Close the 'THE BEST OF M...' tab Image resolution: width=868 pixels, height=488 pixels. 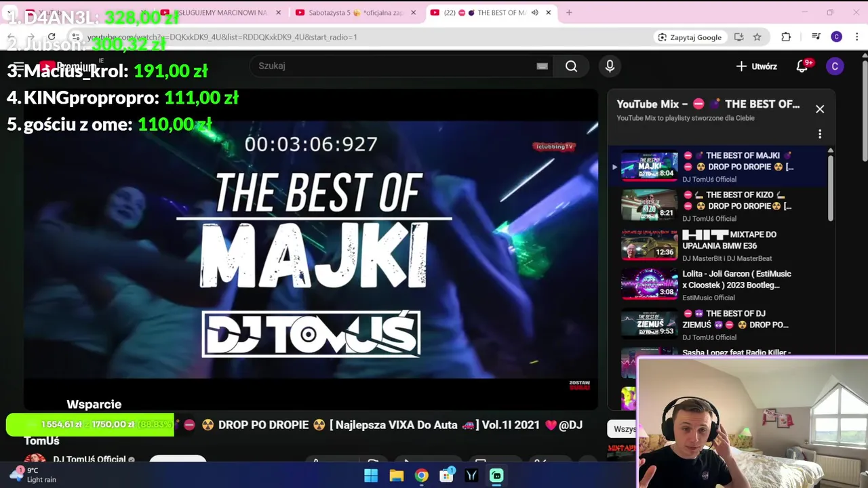pyautogui.click(x=549, y=12)
